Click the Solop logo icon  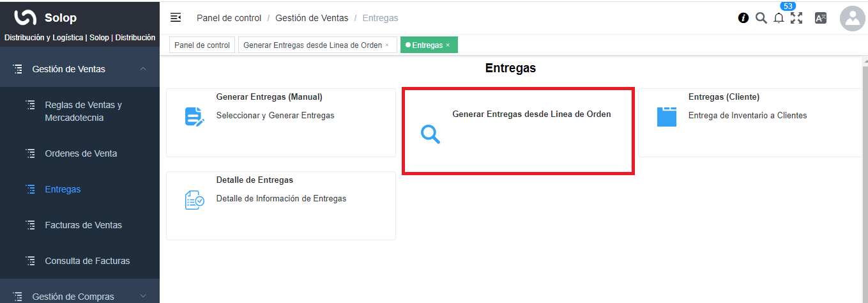[x=25, y=18]
